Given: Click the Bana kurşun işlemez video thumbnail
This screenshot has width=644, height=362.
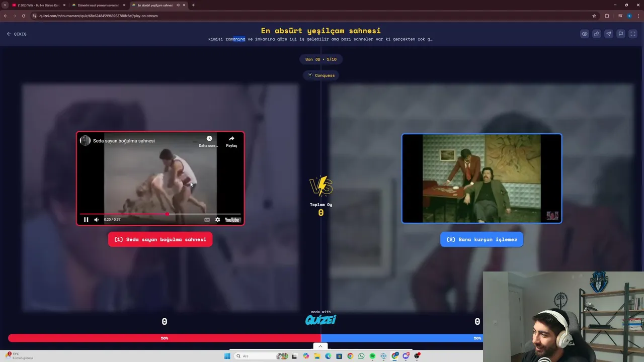Looking at the screenshot, I should pos(481,178).
